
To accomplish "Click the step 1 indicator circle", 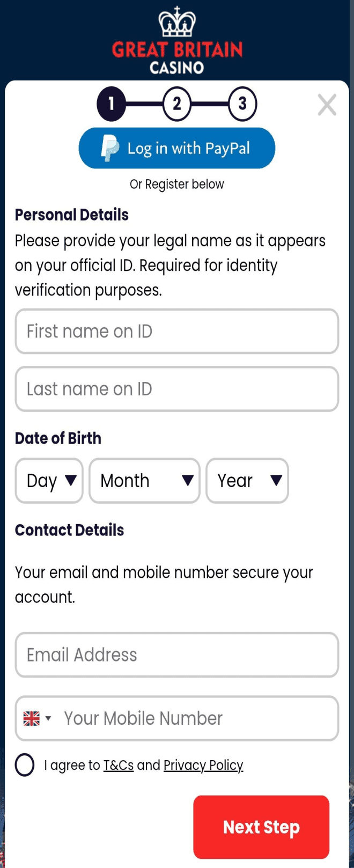I will tap(110, 104).
